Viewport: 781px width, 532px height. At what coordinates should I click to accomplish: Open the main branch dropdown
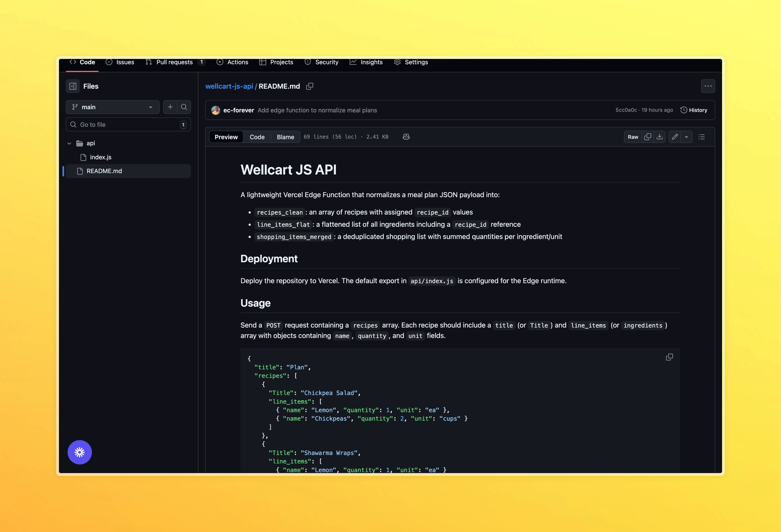tap(113, 107)
